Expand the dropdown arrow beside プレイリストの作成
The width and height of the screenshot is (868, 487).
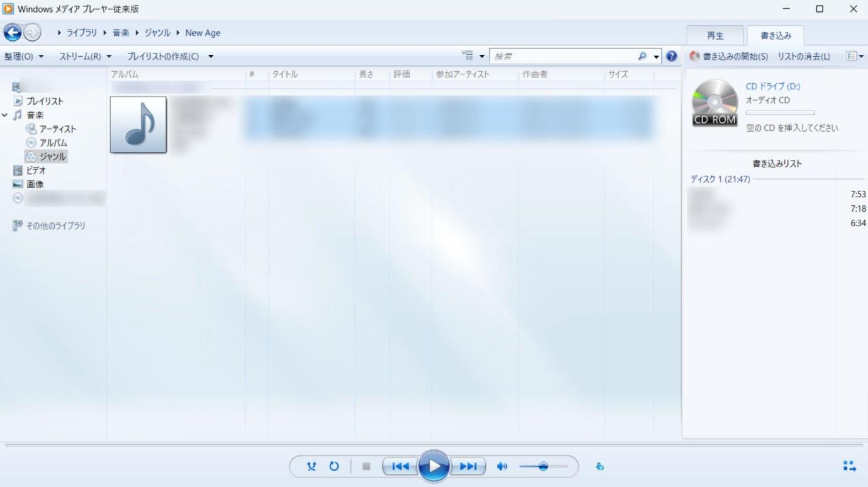[211, 57]
